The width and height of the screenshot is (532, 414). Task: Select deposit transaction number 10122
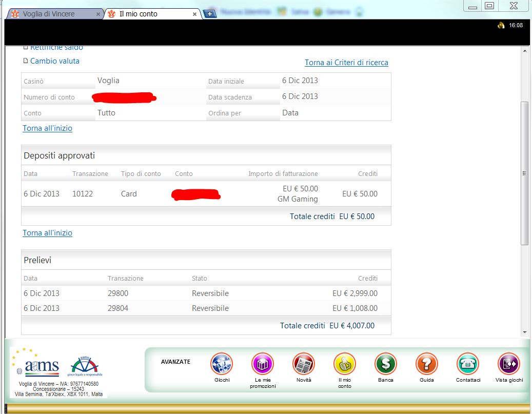(83, 194)
